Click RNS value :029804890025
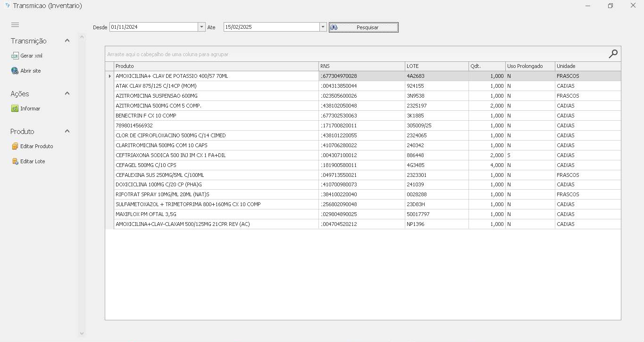644x342 pixels. point(362,214)
